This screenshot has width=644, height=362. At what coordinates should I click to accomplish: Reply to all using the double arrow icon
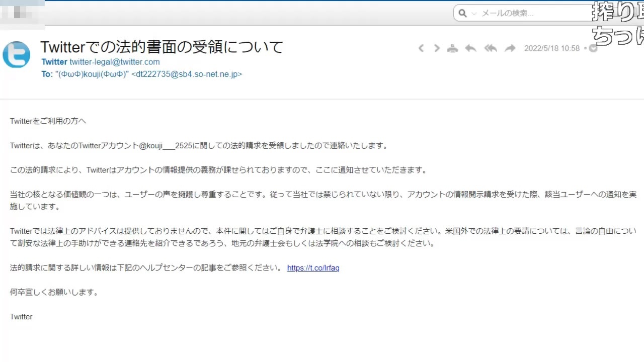coord(491,48)
